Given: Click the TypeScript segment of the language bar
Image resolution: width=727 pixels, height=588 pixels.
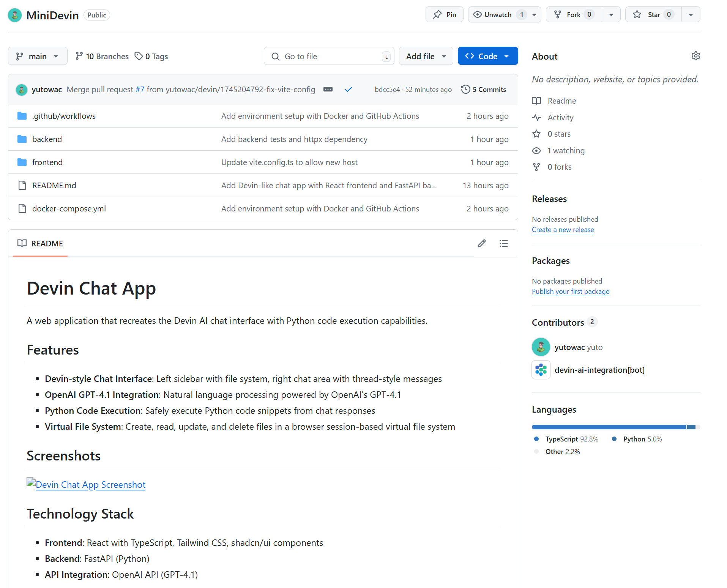Looking at the screenshot, I should [609, 427].
